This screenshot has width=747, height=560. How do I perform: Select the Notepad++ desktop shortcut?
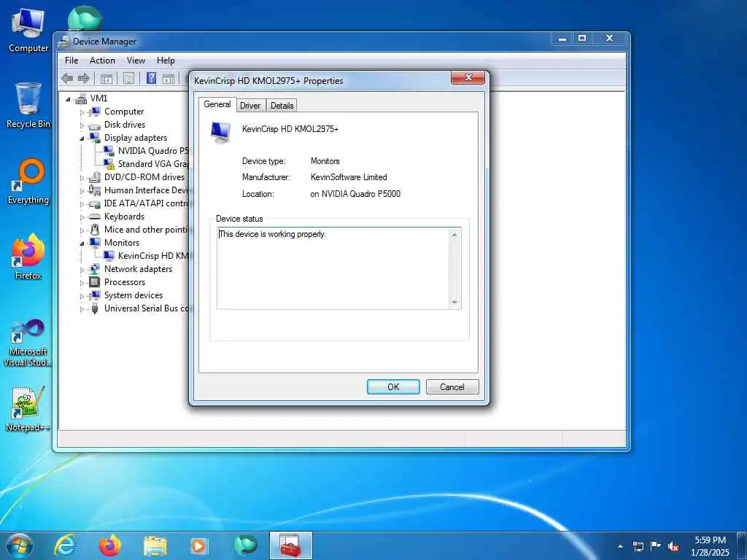tap(28, 409)
